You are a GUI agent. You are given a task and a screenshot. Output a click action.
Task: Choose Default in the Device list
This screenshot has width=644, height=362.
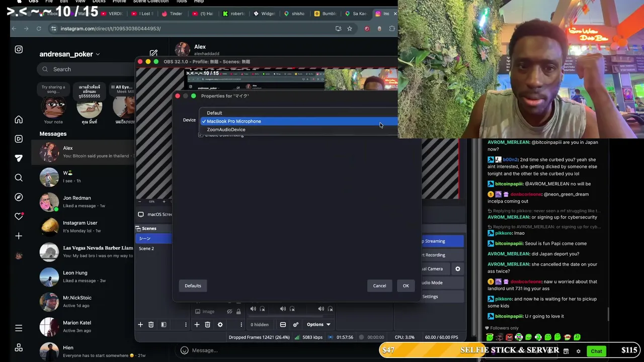[x=299, y=113]
